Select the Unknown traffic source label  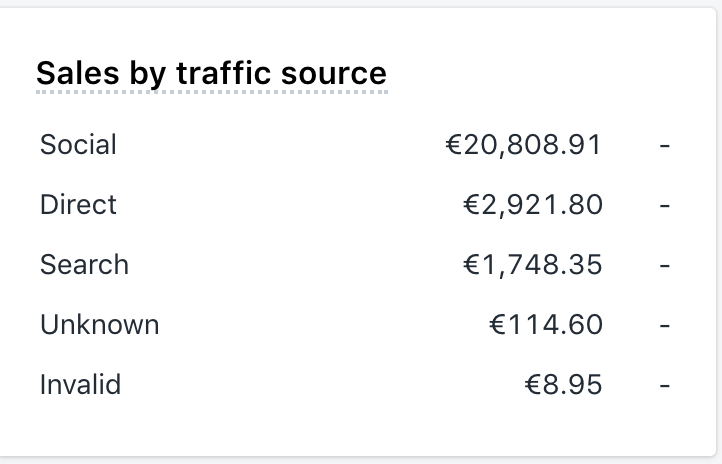pyautogui.click(x=99, y=325)
